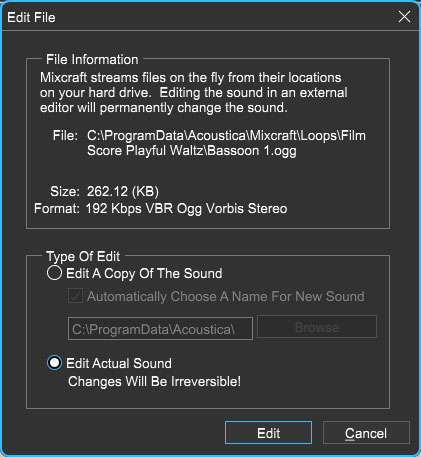The width and height of the screenshot is (421, 457).
Task: Click the 'File:' field label
Action: (x=65, y=136)
